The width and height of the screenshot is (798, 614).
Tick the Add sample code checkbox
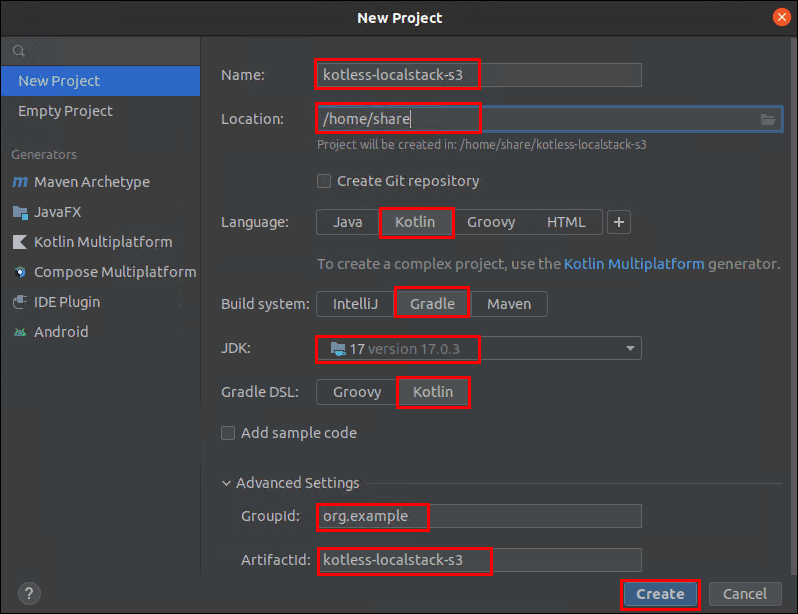coord(228,433)
